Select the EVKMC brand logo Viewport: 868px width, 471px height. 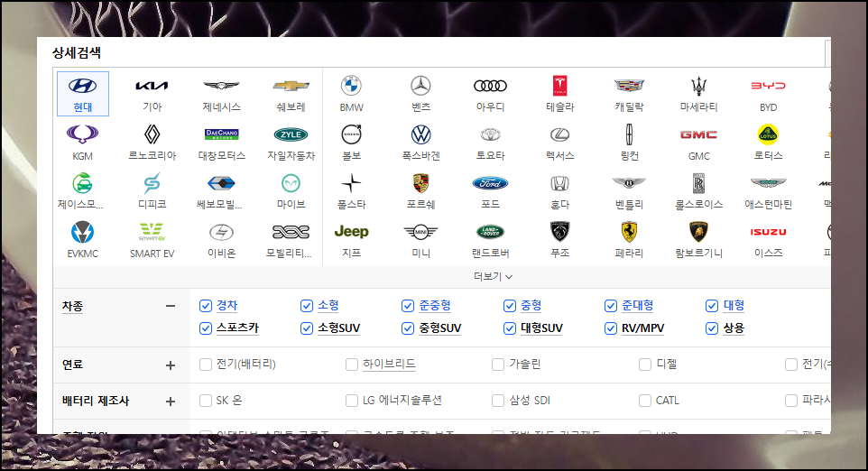point(82,232)
